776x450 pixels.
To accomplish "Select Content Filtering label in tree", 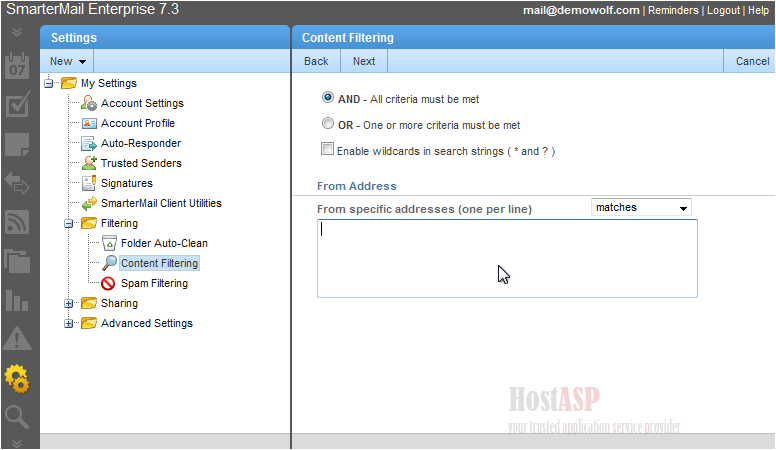I will 159,263.
